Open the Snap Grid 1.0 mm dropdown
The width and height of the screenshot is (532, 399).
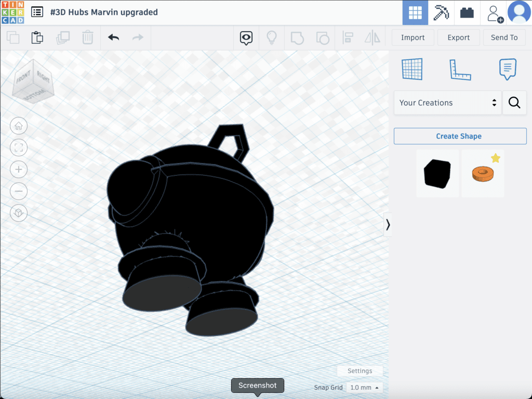pyautogui.click(x=364, y=388)
